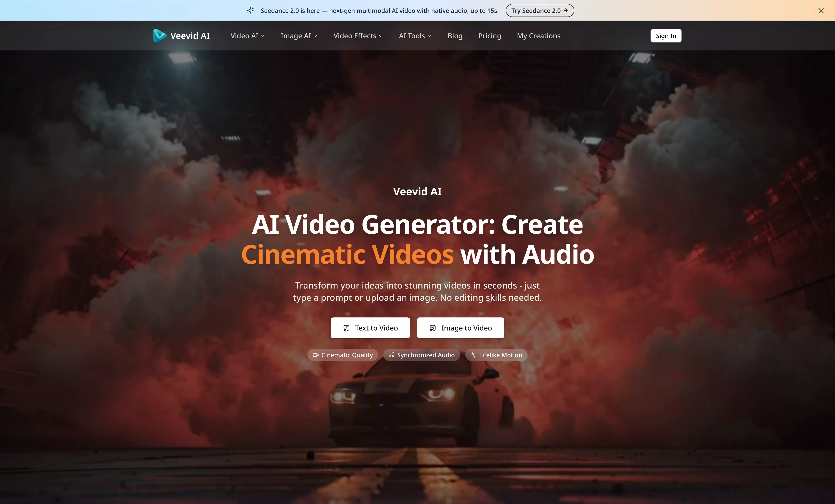The image size is (835, 504).
Task: Expand the Image AI dropdown menu
Action: click(299, 36)
